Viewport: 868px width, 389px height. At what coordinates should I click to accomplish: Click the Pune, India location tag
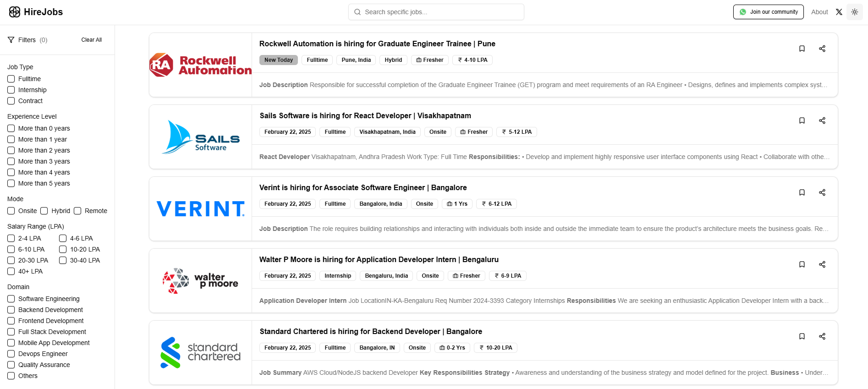[x=356, y=60]
